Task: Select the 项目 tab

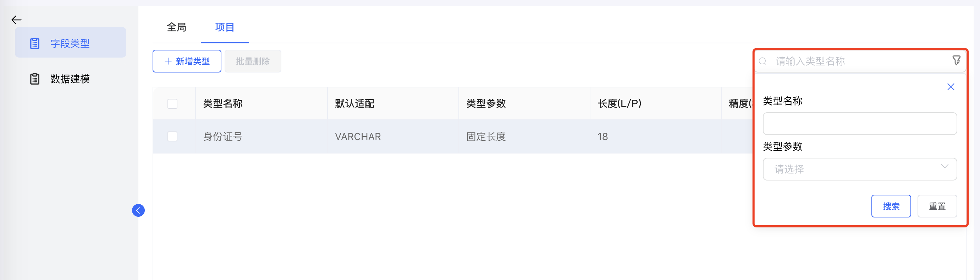Action: click(225, 27)
